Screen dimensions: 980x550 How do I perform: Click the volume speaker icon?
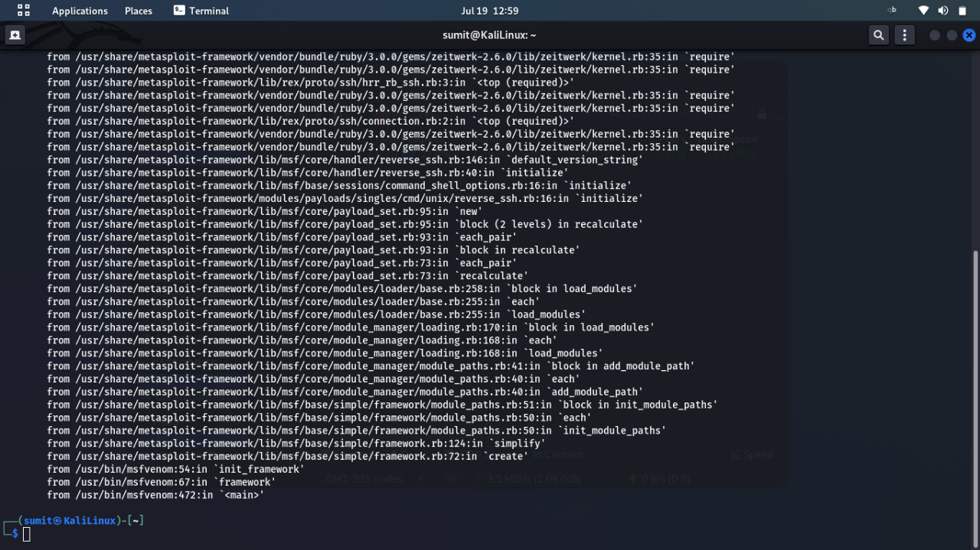pos(943,11)
